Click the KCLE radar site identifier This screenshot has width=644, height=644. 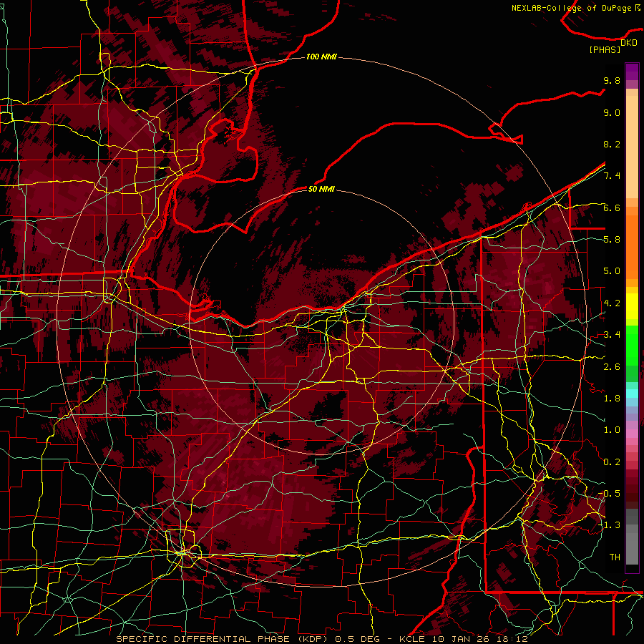pyautogui.click(x=411, y=639)
